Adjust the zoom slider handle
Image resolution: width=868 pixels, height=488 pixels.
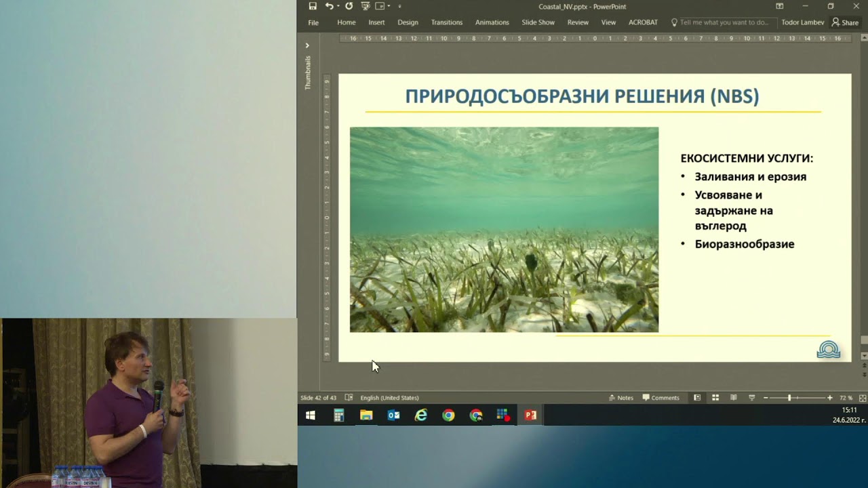point(789,398)
